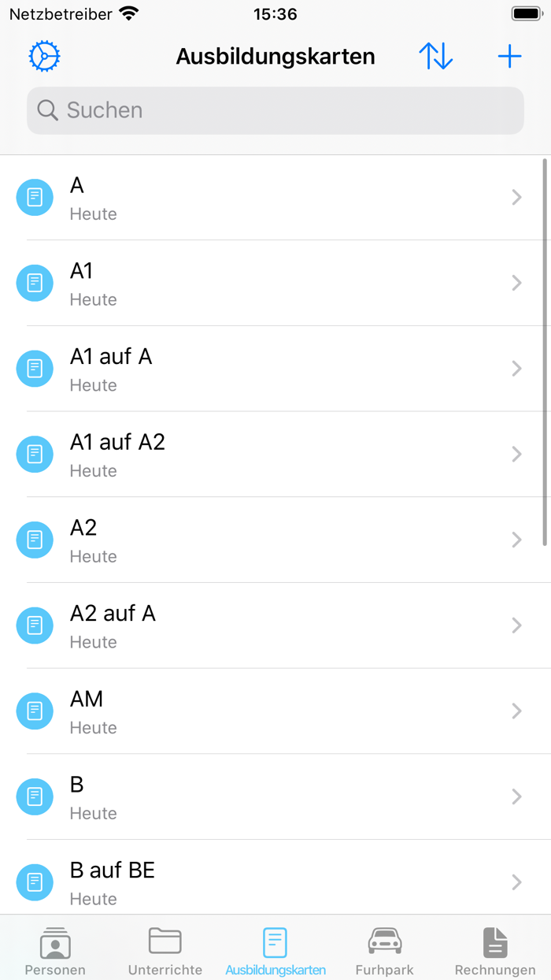
Task: Expand the A entry chevron
Action: [516, 198]
